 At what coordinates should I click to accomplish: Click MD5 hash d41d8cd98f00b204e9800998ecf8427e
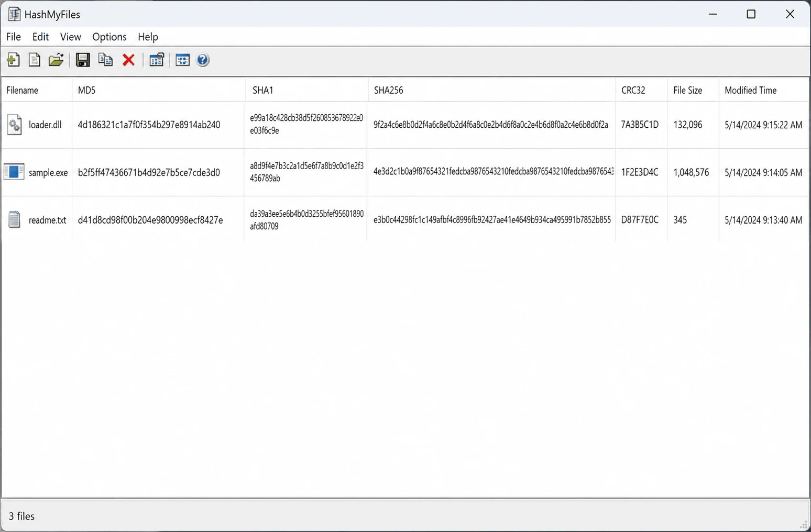point(150,220)
